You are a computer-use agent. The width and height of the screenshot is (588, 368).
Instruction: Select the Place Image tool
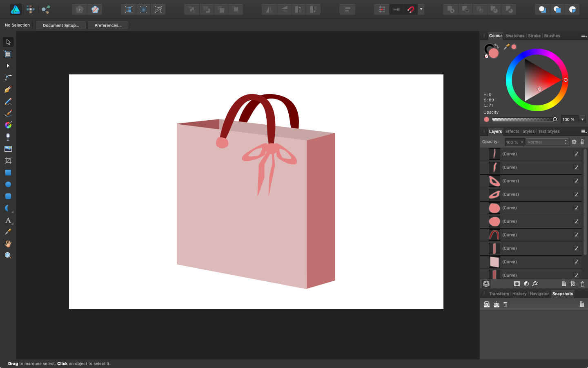[8, 149]
